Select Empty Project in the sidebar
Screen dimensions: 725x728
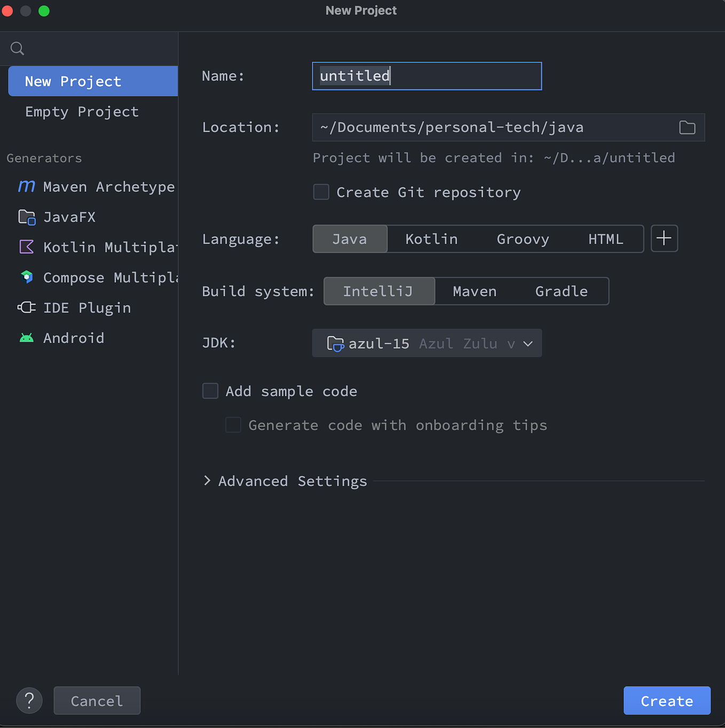point(82,112)
